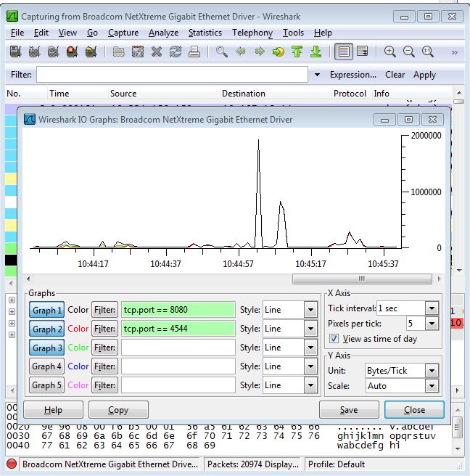470x476 pixels.
Task: Open the Analyze menu
Action: 163,33
